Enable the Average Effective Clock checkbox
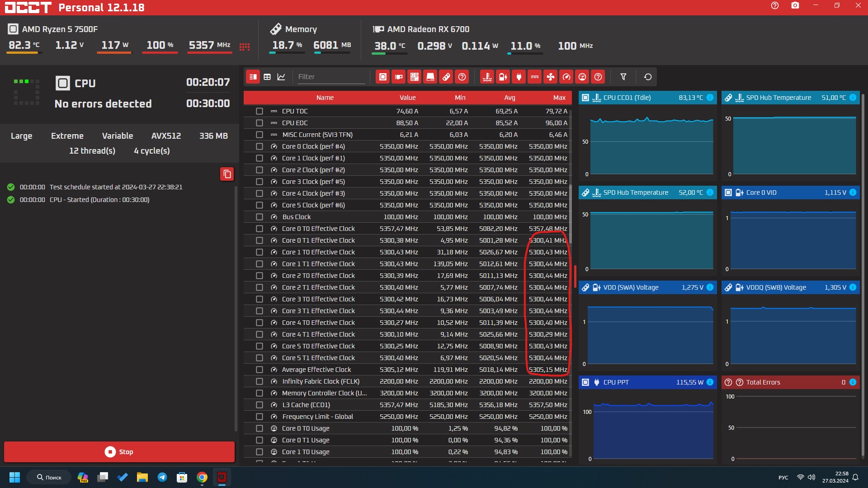The image size is (868, 488). tap(259, 370)
